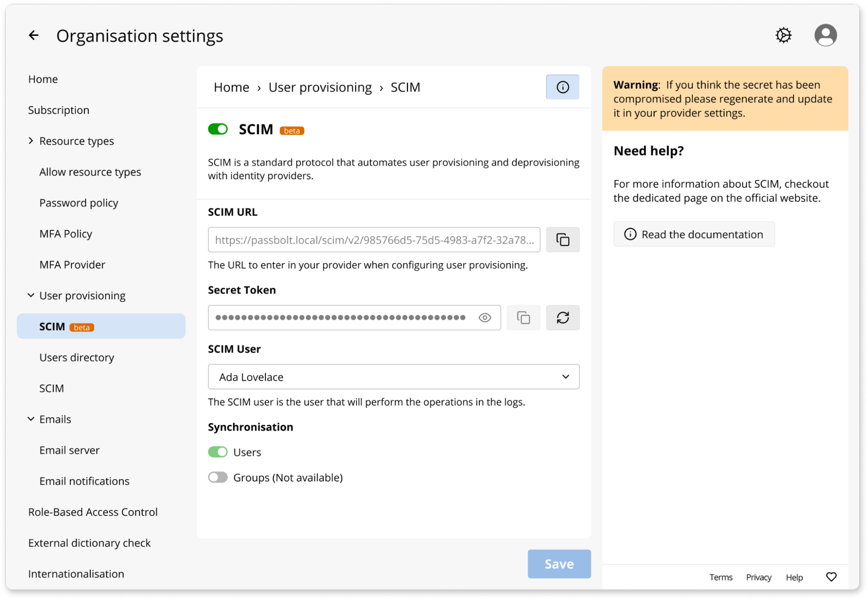Toggle Users synchronisation off
Image resolution: width=868 pixels, height=600 pixels.
218,452
